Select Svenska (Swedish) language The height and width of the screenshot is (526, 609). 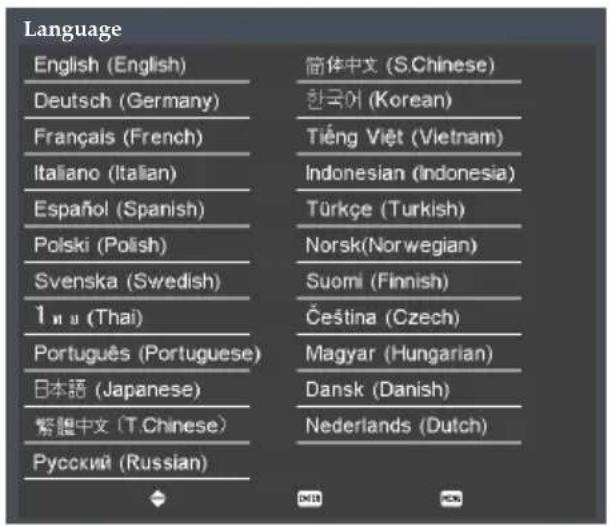click(127, 282)
